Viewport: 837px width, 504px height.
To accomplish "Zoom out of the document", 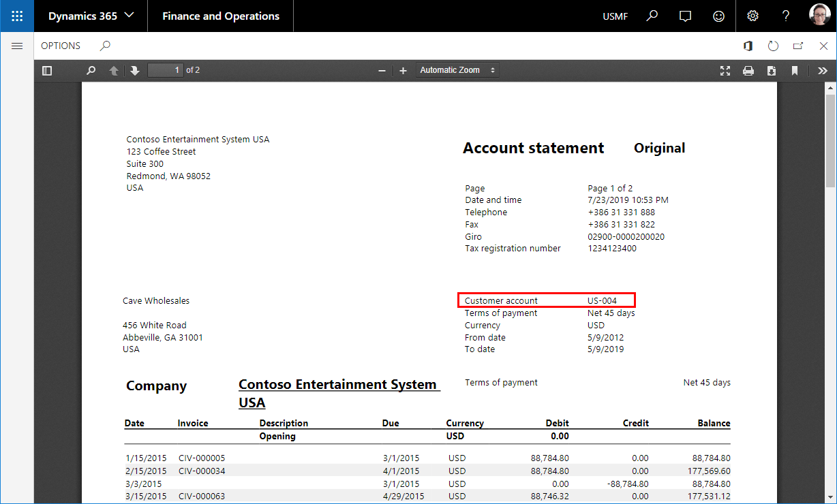I will click(382, 70).
